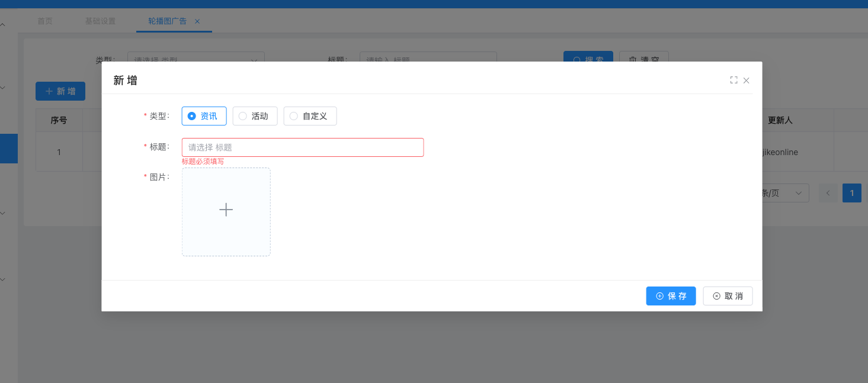Expand the 条/页 page size dropdown
Viewport: 868px width, 383px height.
(x=785, y=193)
